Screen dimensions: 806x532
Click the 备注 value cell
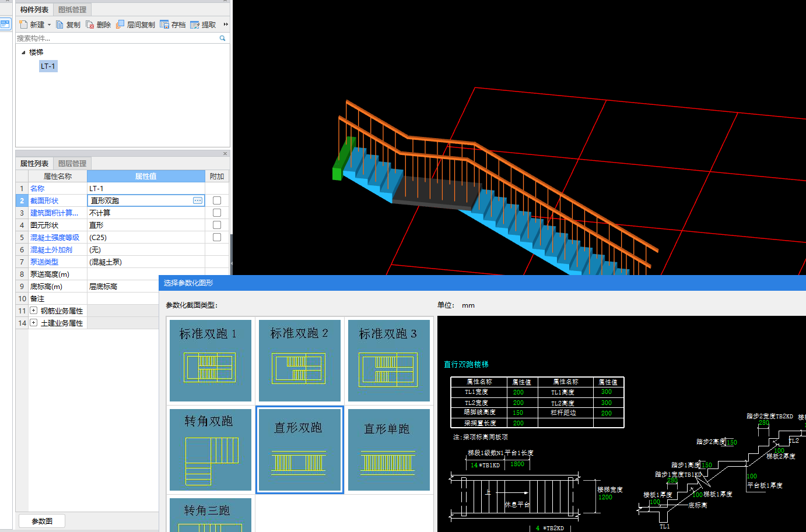[123, 298]
